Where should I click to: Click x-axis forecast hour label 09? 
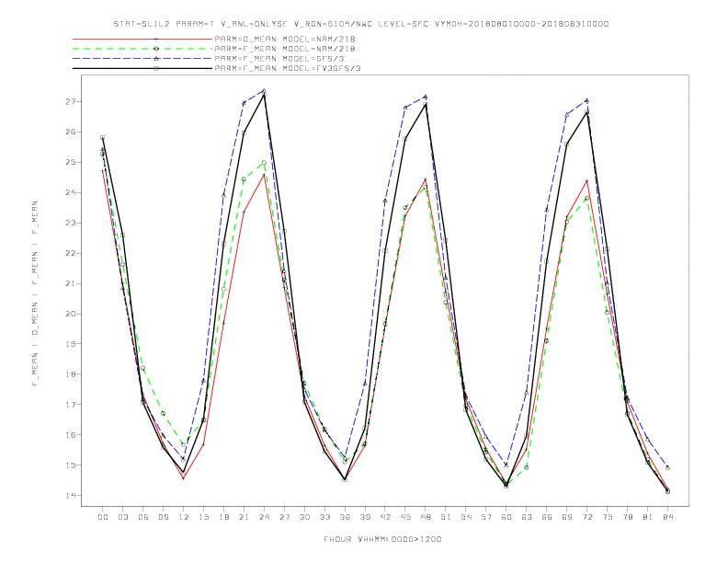coord(163,517)
